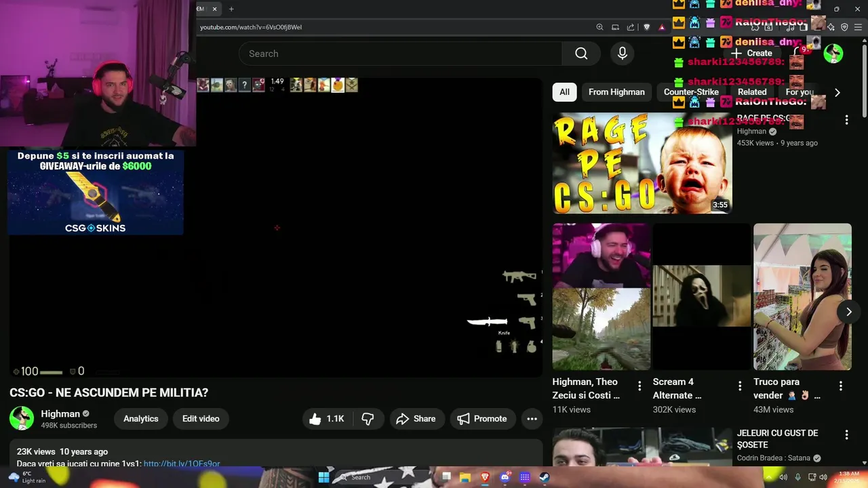This screenshot has width=868, height=488.
Task: Open options for JELEURI CU GUST DE ȘOSETE
Action: point(846,434)
